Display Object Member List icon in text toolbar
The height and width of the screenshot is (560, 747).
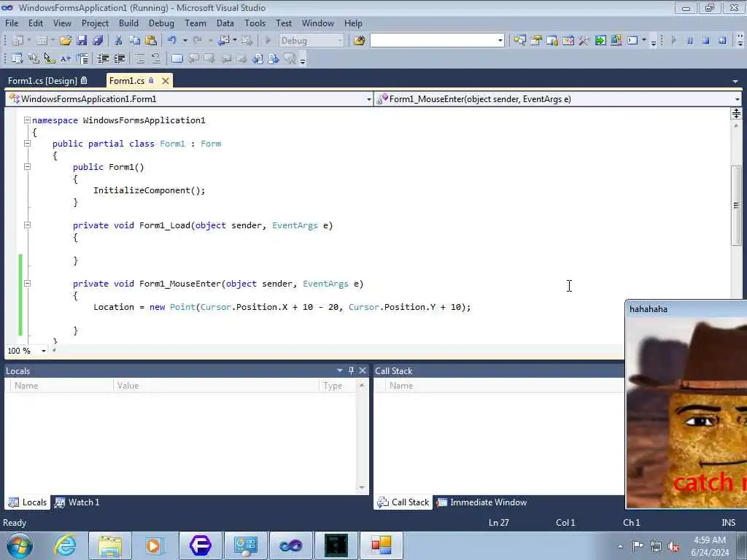pyautogui.click(x=18, y=58)
